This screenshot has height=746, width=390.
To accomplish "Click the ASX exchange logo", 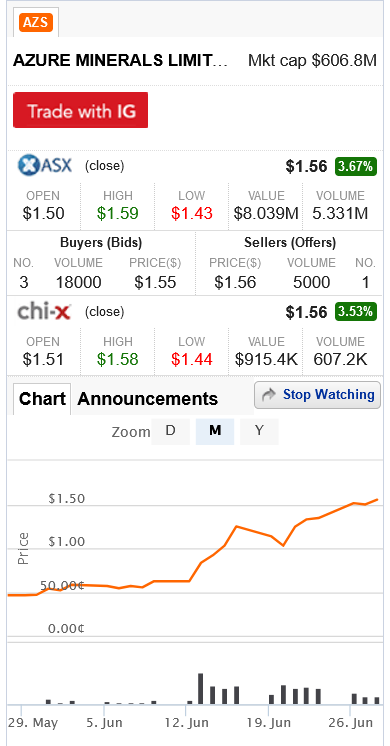I will tap(45, 166).
